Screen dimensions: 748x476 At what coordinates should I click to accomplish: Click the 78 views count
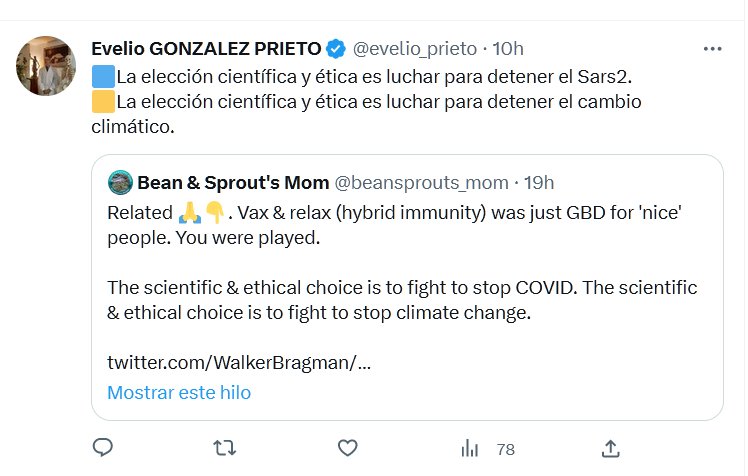pos(505,449)
